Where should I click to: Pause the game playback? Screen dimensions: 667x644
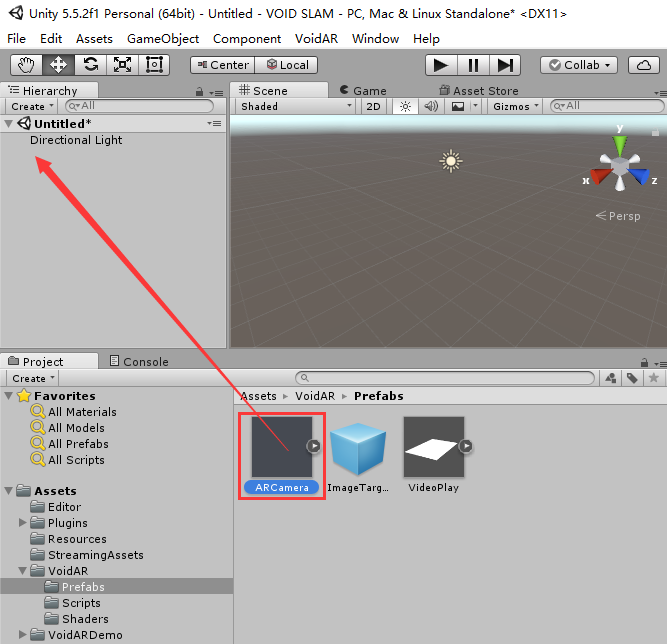pyautogui.click(x=473, y=66)
